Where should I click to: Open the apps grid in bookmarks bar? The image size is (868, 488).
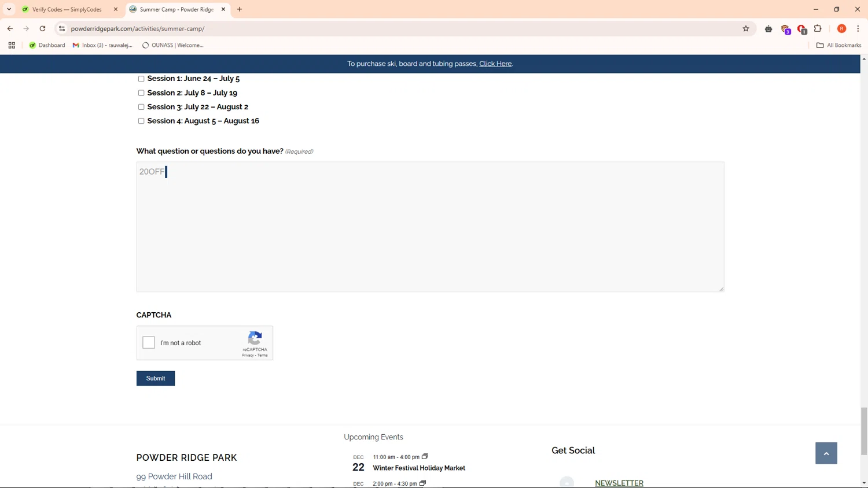(12, 45)
